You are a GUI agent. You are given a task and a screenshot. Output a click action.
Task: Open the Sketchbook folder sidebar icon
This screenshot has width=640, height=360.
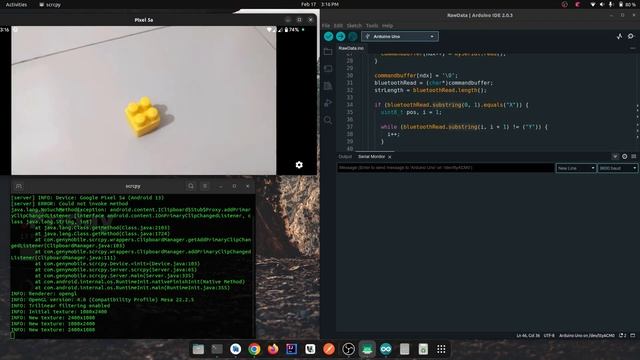(x=328, y=52)
